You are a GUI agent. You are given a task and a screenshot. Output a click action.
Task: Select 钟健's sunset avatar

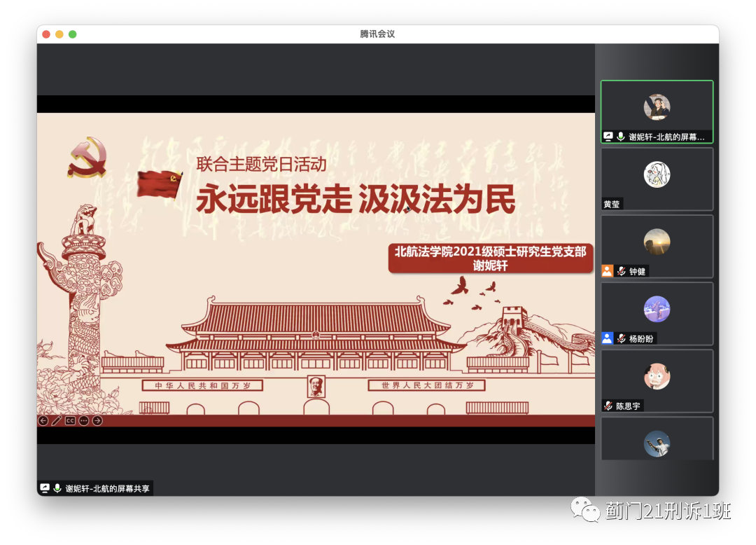point(657,242)
